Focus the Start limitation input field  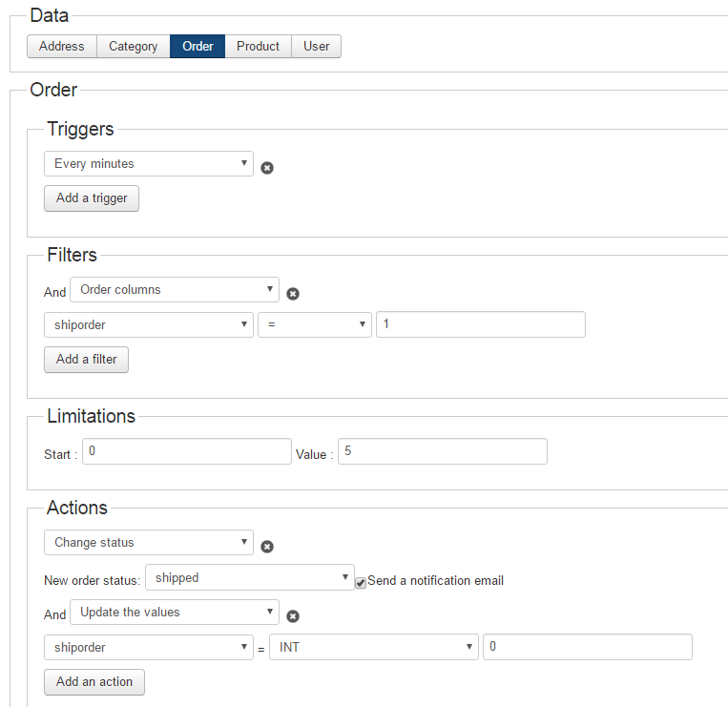pos(187,451)
